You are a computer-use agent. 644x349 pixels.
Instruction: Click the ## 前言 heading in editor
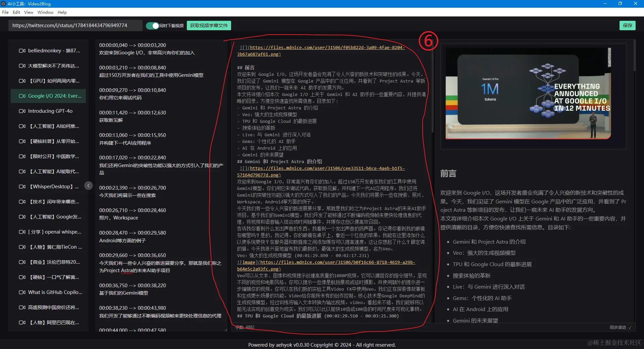click(246, 67)
